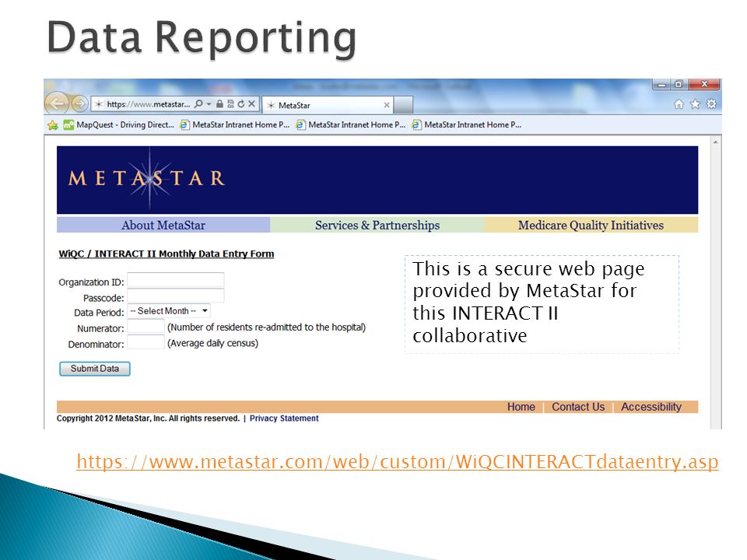Minimize the browser window
Viewport: 747px width, 560px height.
[661, 85]
